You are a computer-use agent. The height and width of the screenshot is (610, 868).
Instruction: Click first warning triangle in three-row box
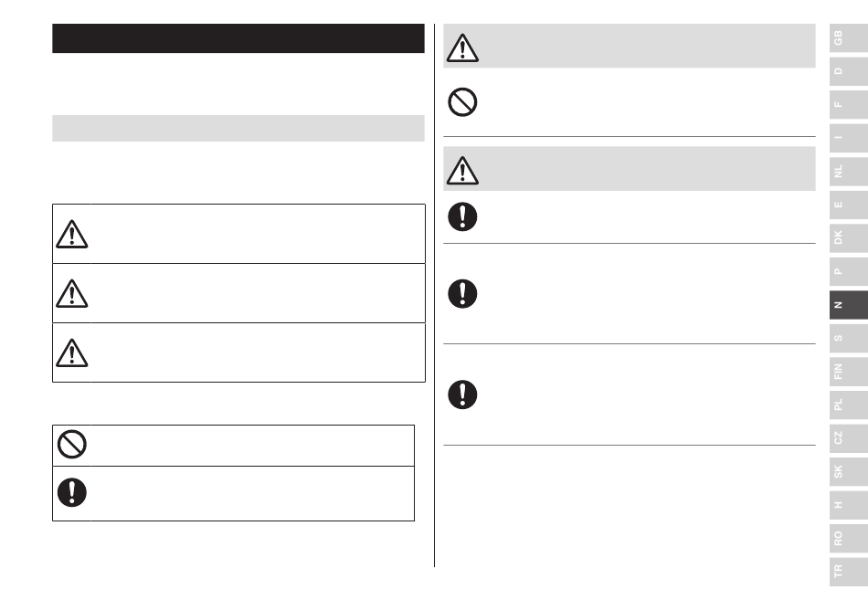coord(71,234)
